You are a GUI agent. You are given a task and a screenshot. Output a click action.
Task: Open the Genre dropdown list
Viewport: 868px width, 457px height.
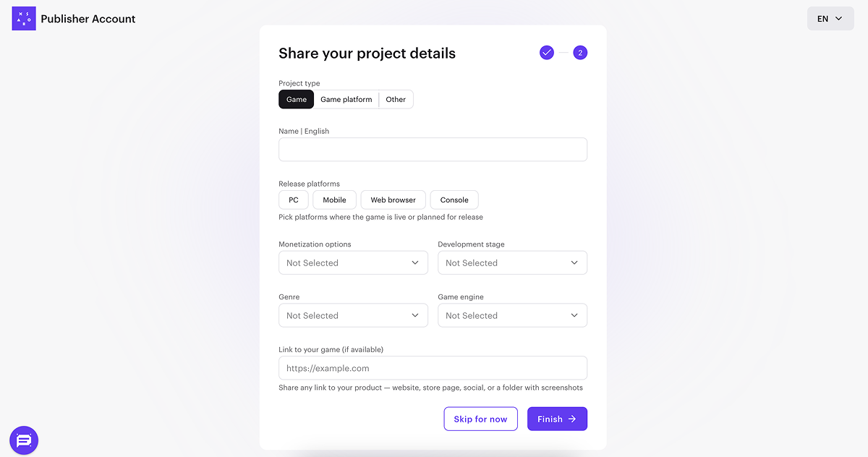click(x=353, y=316)
